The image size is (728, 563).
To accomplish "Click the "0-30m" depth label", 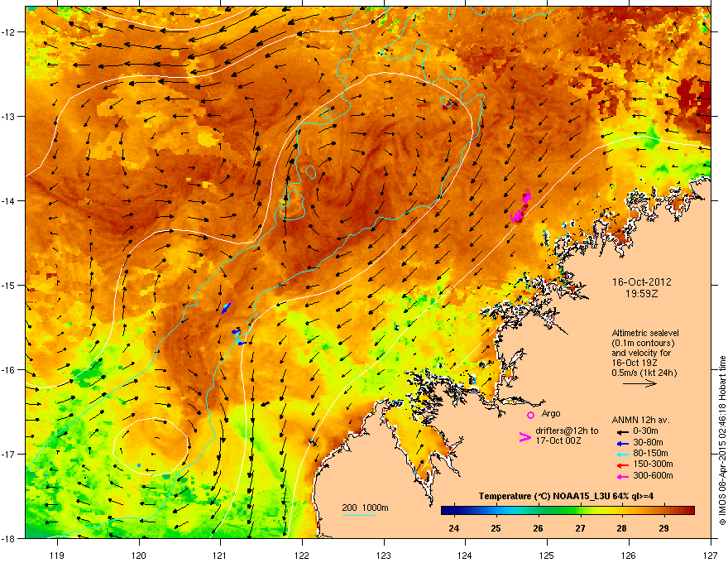I will pos(645,431).
